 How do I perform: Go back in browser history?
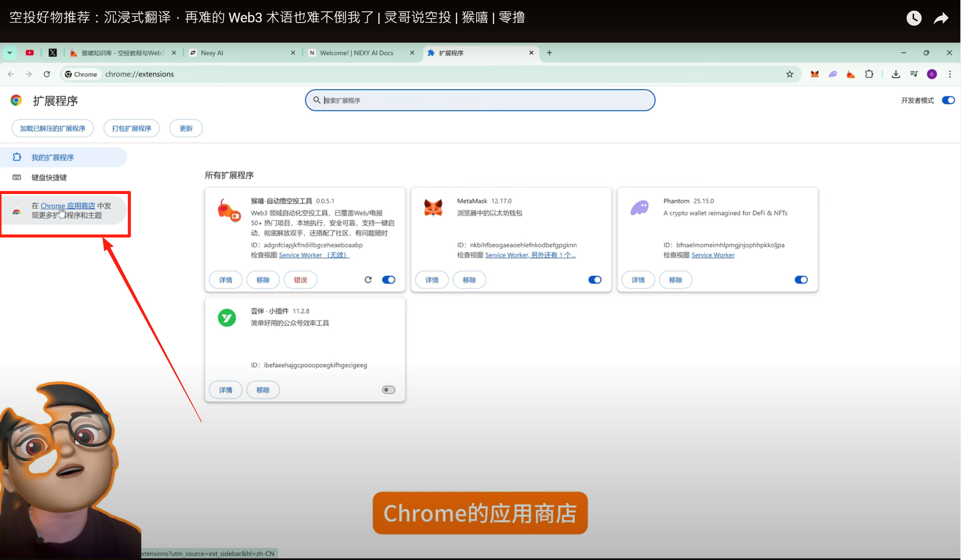click(x=11, y=74)
